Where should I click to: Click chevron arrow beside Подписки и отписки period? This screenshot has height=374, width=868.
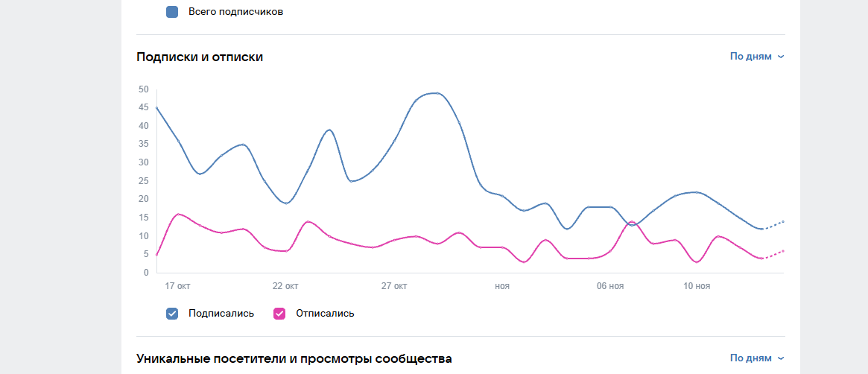[x=781, y=57]
